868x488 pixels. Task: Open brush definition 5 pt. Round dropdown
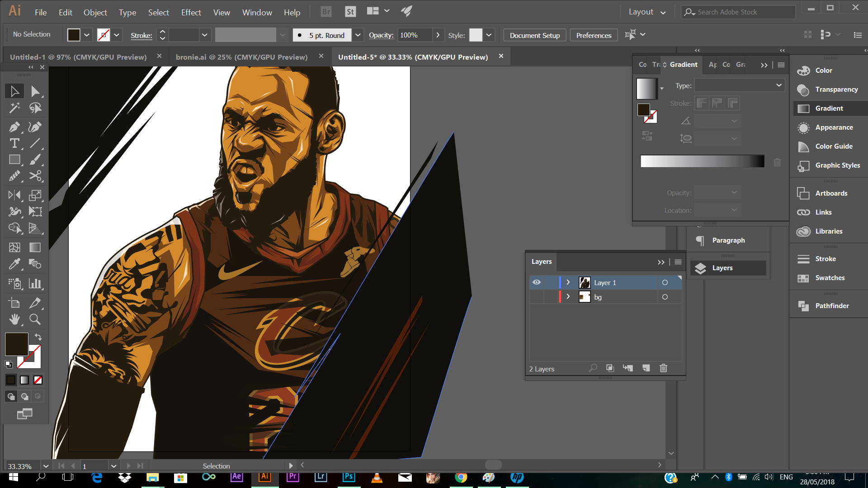tap(358, 35)
